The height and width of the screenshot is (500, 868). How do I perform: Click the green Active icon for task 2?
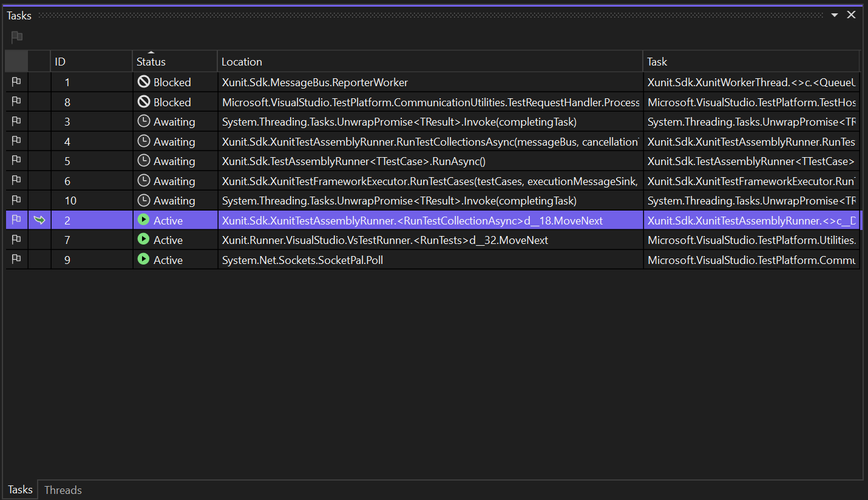point(144,220)
